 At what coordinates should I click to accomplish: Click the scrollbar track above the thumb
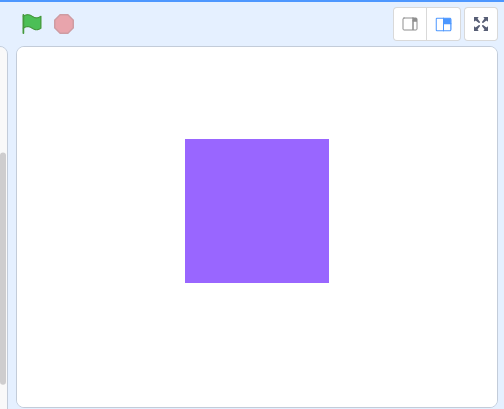(3, 100)
